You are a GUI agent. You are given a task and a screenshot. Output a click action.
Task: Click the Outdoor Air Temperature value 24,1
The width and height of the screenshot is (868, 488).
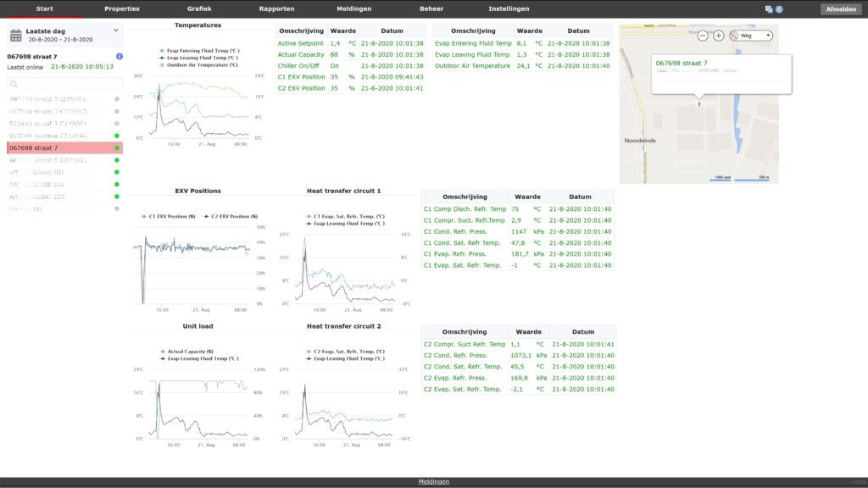[x=521, y=66]
